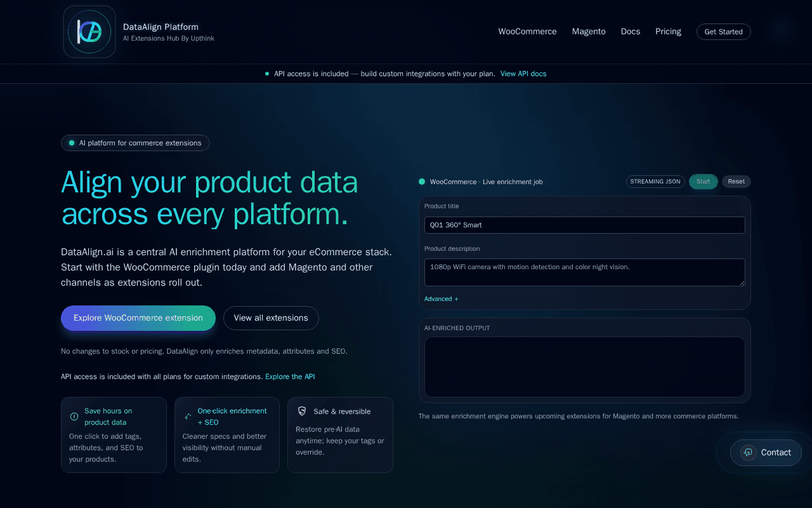The height and width of the screenshot is (508, 812).
Task: Reset the enrichment demo
Action: point(737,182)
